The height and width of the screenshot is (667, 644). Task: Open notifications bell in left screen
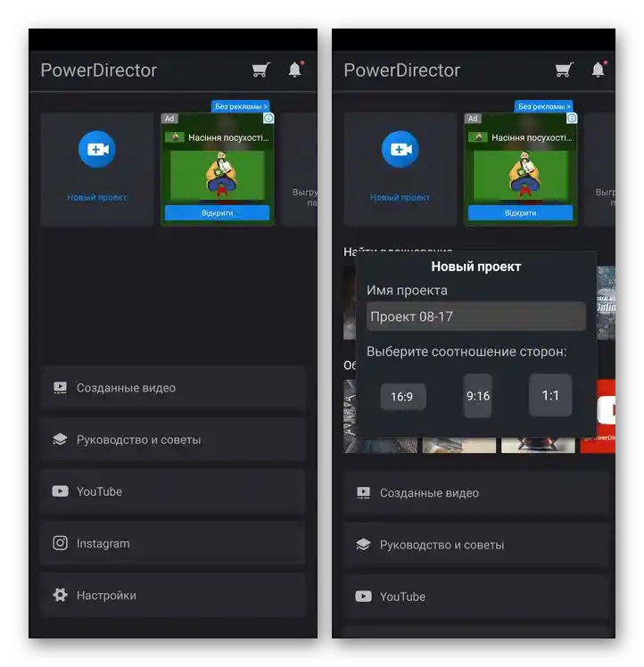[x=295, y=70]
